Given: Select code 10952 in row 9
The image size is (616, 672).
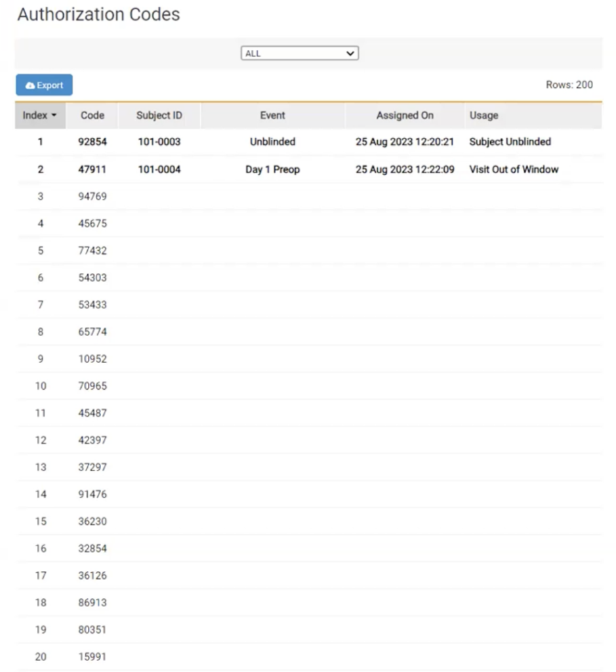Looking at the screenshot, I should [x=92, y=359].
